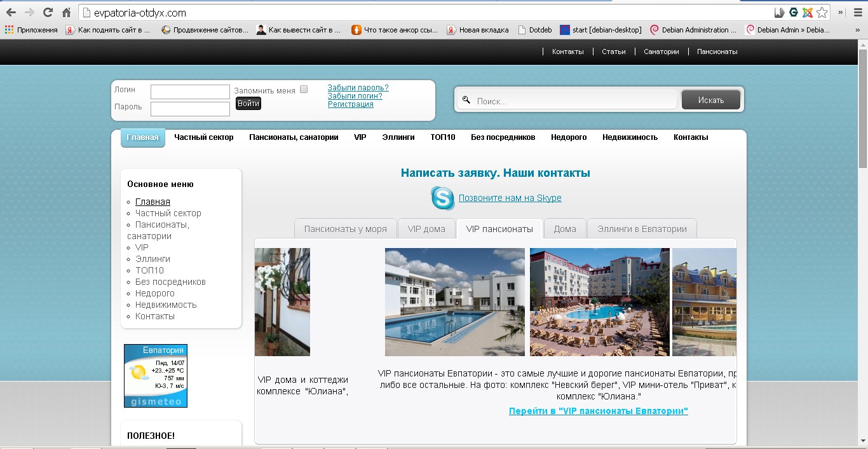Select Эллинги in horizontal menu
868x449 pixels.
pyautogui.click(x=398, y=137)
